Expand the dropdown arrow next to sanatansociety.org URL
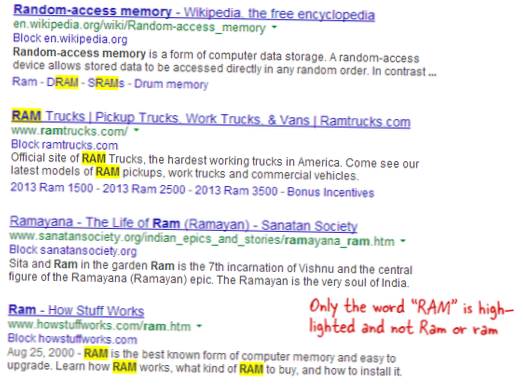 coord(403,240)
